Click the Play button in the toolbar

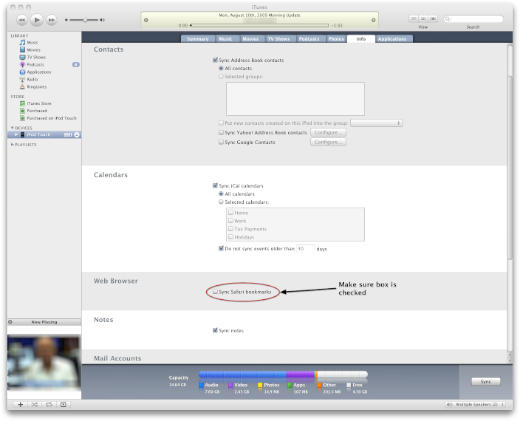(37, 20)
